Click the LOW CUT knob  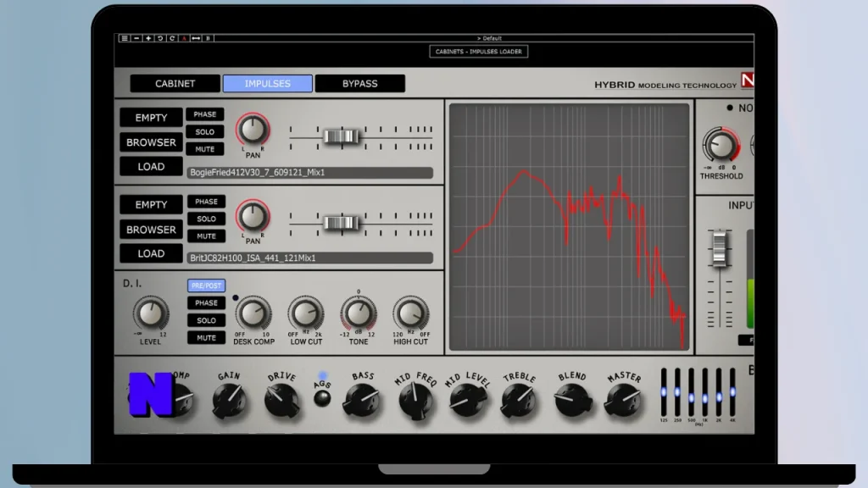pyautogui.click(x=305, y=313)
